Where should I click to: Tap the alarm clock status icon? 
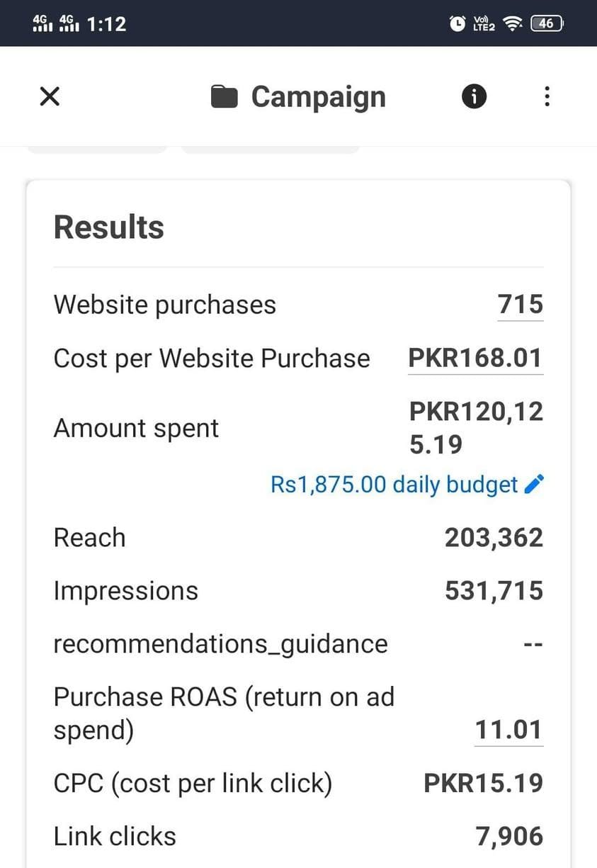(x=457, y=23)
